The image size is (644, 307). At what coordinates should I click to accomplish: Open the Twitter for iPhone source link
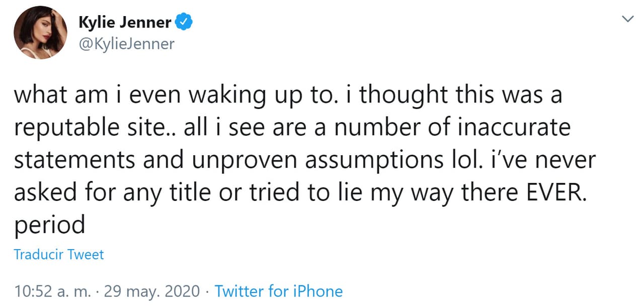(279, 291)
